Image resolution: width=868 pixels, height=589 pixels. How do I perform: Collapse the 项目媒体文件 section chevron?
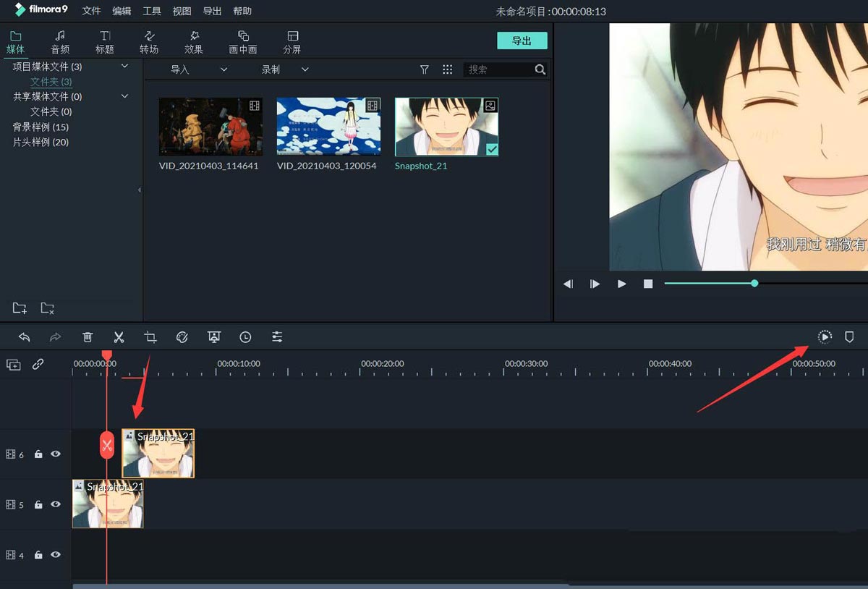tap(124, 66)
